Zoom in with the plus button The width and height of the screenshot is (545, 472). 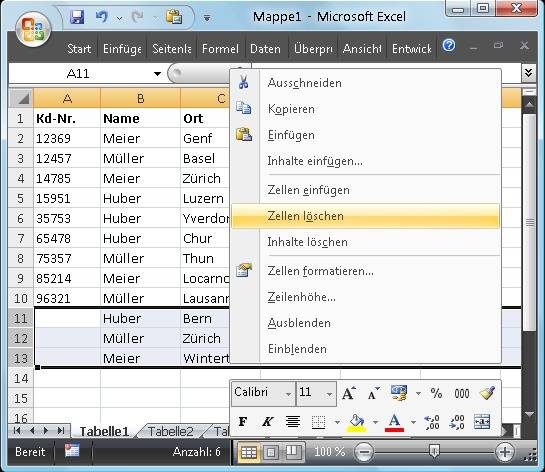[505, 451]
